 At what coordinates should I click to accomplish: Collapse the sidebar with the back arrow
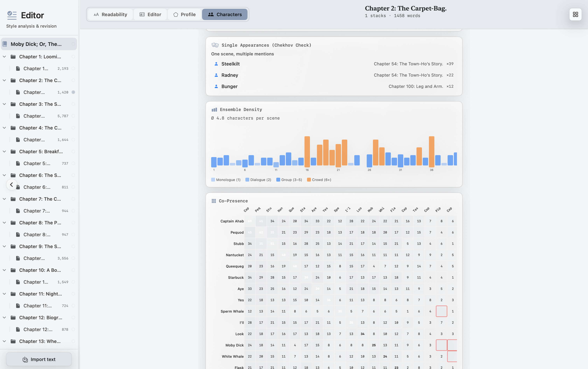(x=11, y=185)
